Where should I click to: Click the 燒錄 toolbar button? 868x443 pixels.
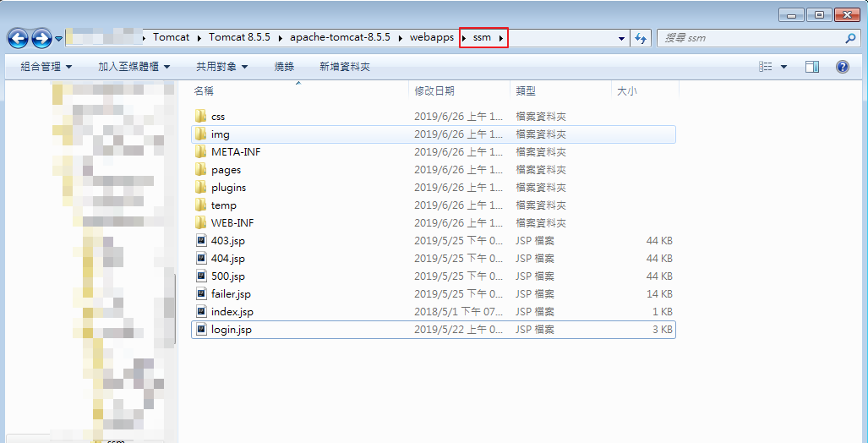pyautogui.click(x=284, y=67)
